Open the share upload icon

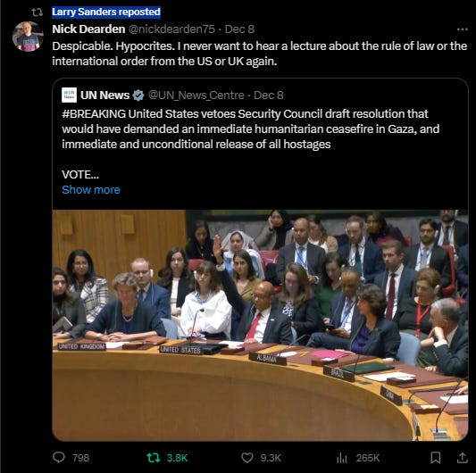coord(462,458)
